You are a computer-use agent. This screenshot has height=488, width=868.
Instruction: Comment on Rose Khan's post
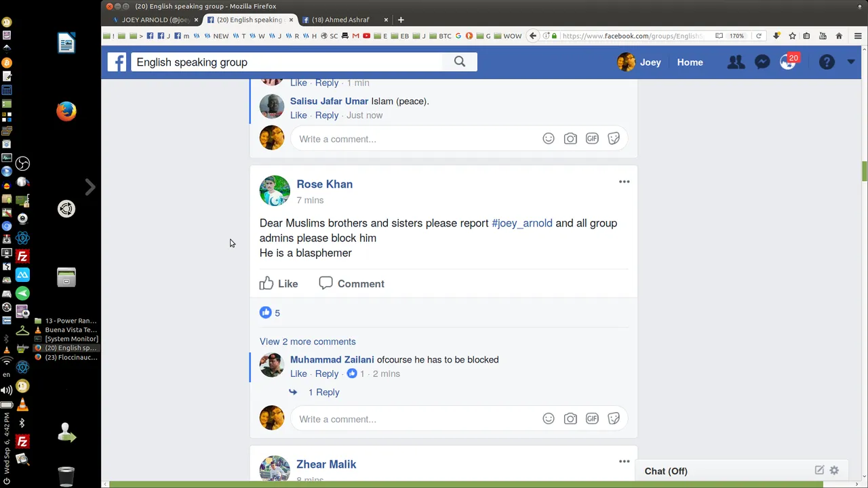[351, 283]
